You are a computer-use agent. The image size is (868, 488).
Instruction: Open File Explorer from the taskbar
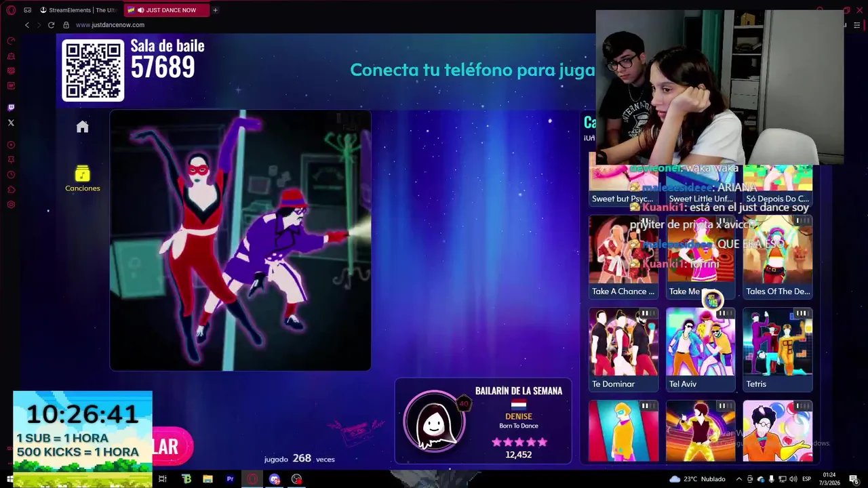tap(208, 479)
